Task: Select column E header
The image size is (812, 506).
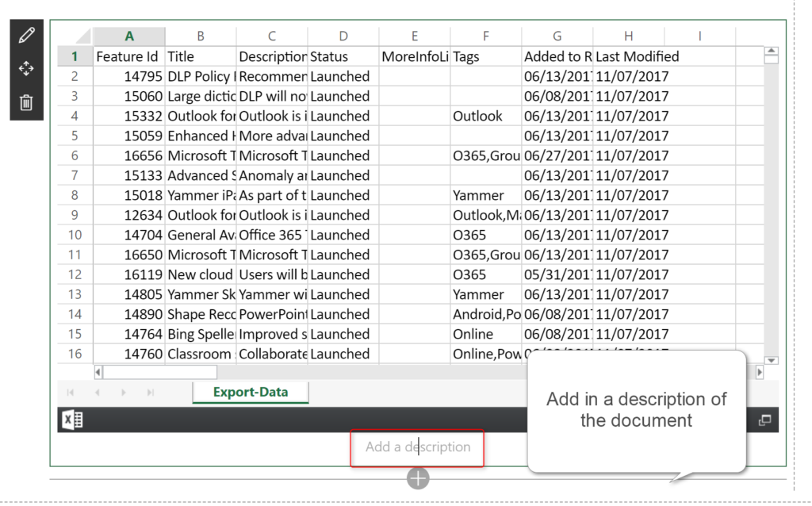Action: click(415, 36)
